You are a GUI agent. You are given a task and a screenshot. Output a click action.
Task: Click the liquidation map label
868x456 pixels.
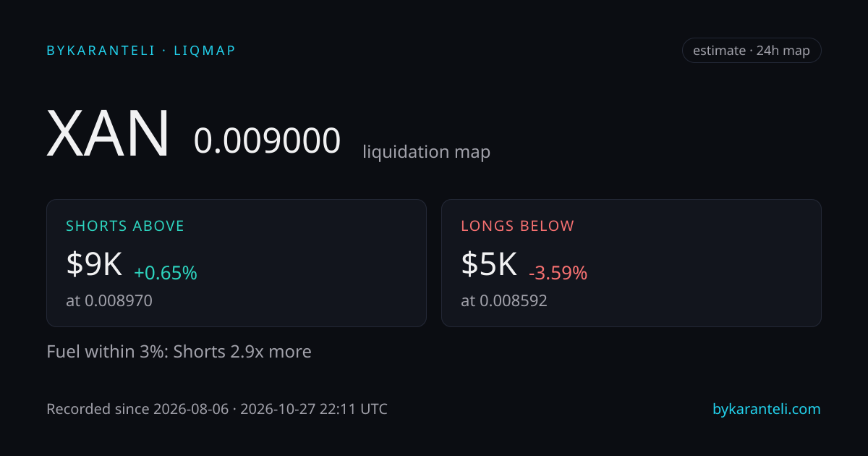click(x=426, y=152)
